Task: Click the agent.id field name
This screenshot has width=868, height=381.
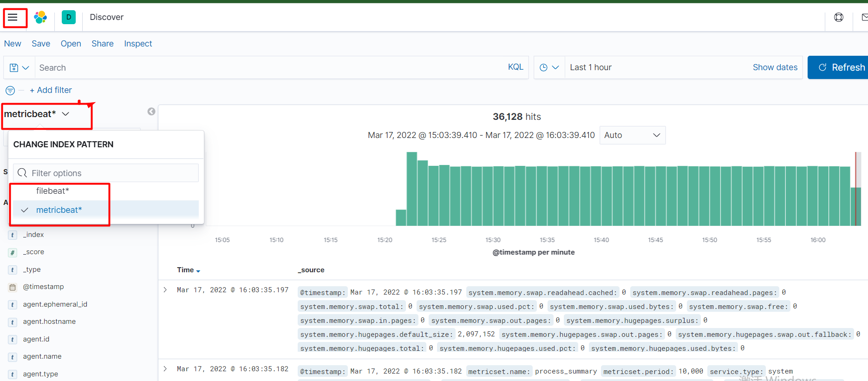Action: click(x=36, y=339)
